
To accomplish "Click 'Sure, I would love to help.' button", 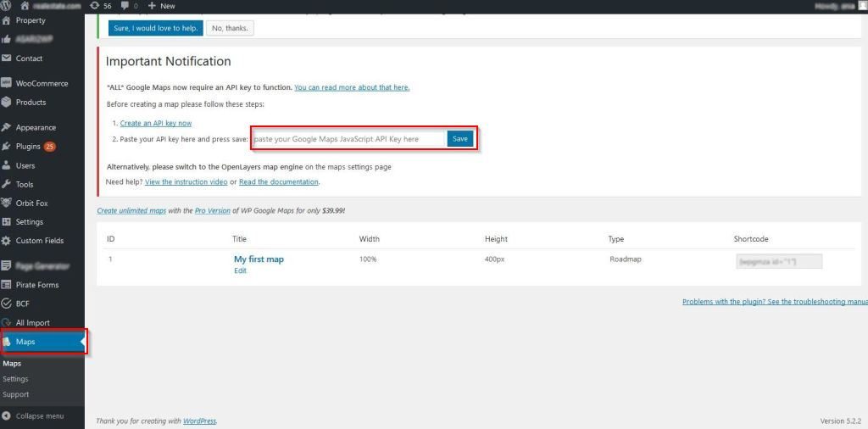I will pyautogui.click(x=155, y=28).
